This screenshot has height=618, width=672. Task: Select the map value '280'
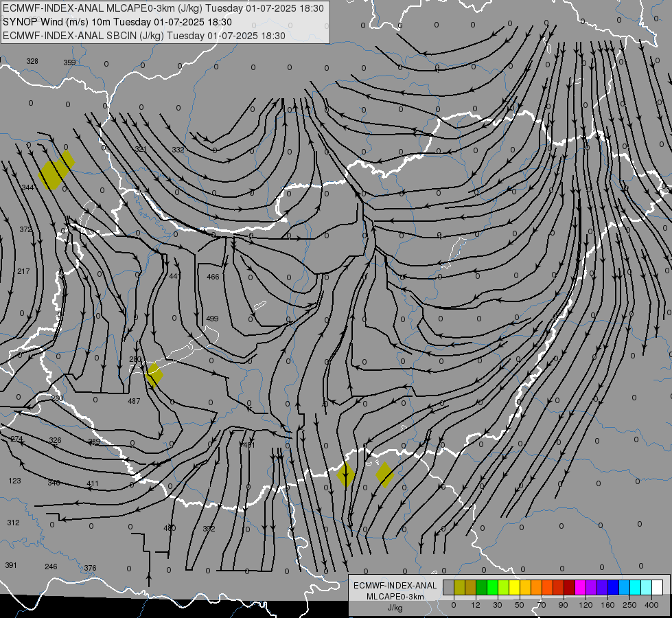tap(135, 359)
